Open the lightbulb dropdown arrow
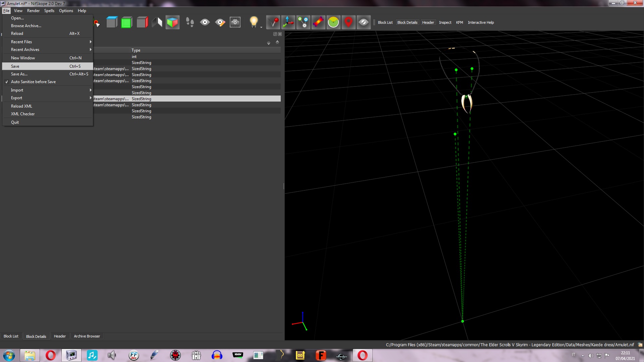Viewport: 644px width, 362px height. [261, 27]
